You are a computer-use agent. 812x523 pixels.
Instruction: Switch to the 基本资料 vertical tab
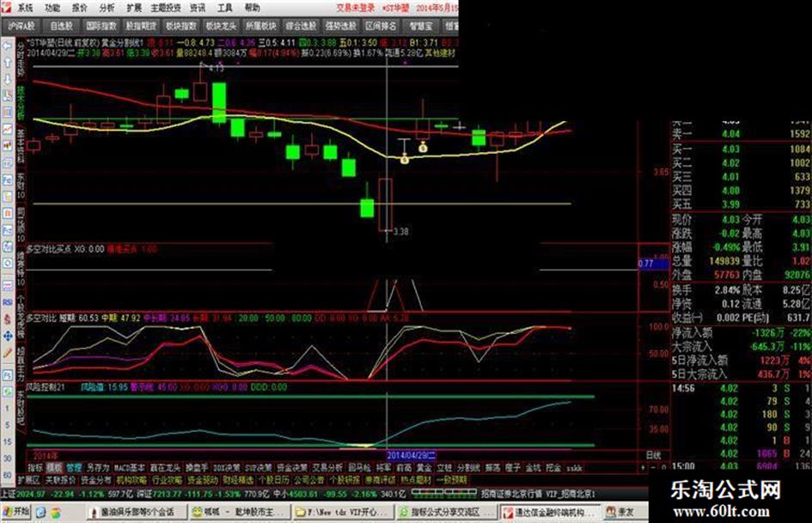[x=21, y=146]
